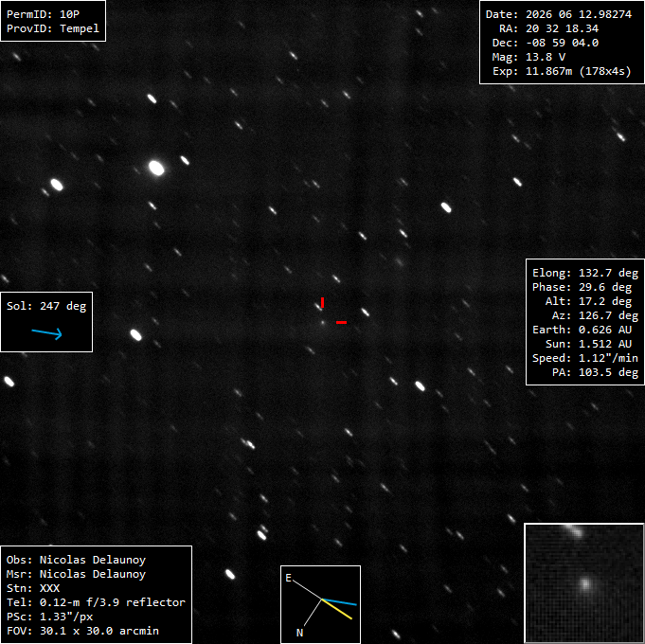Click the Sun: 1.512 AU distance
Viewport: 645px width, 644px height.
(588, 344)
